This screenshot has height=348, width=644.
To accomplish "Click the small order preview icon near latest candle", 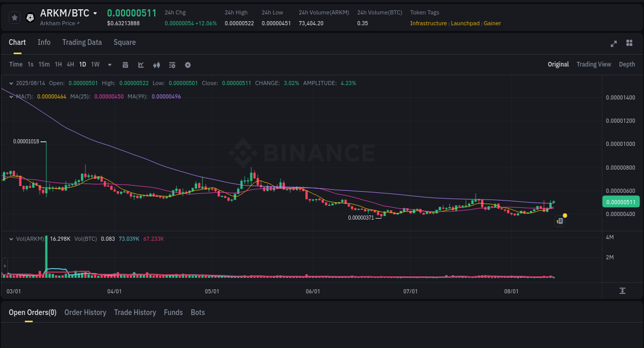I will click(560, 221).
